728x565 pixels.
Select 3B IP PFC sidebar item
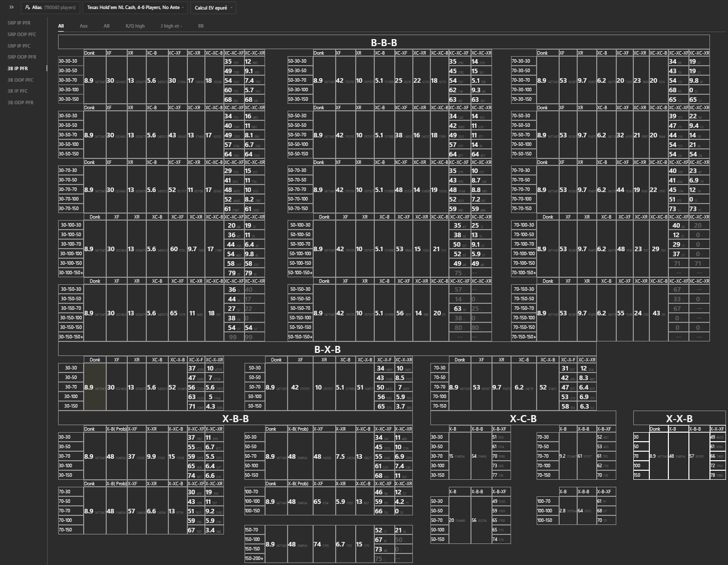(18, 91)
